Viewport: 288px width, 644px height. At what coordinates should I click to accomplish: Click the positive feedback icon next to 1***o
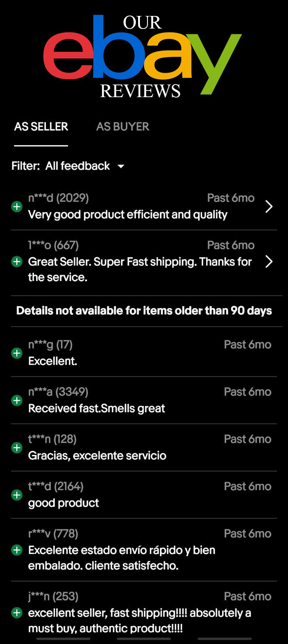click(17, 262)
